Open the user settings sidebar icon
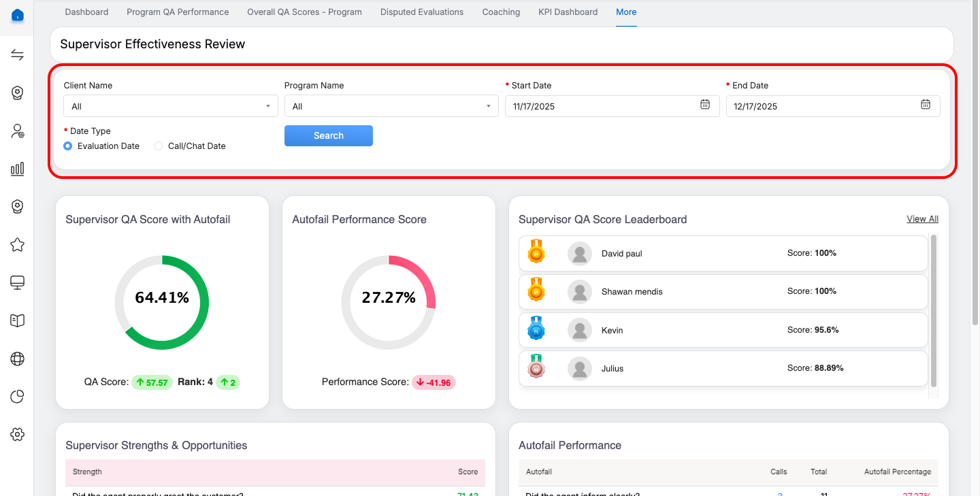980x496 pixels. click(18, 131)
